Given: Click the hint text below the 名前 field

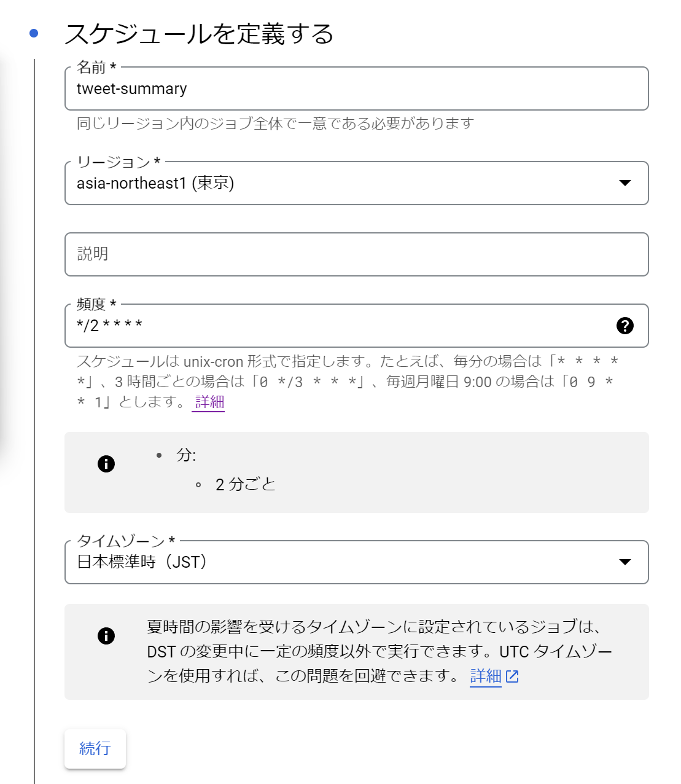Looking at the screenshot, I should pyautogui.click(x=275, y=123).
